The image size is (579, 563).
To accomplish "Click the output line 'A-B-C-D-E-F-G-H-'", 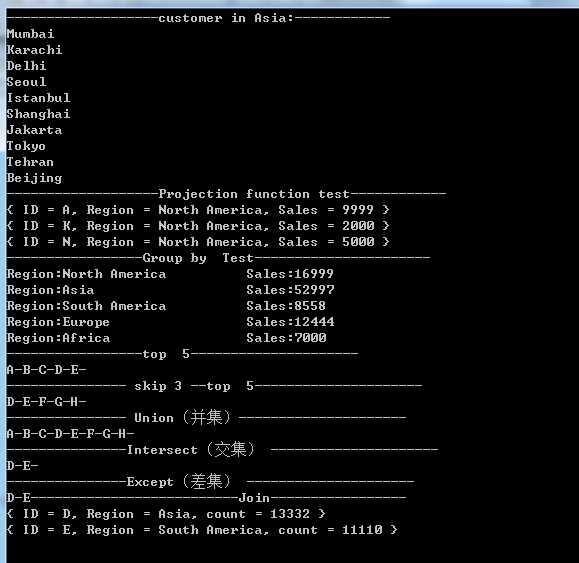I will pos(71,434).
